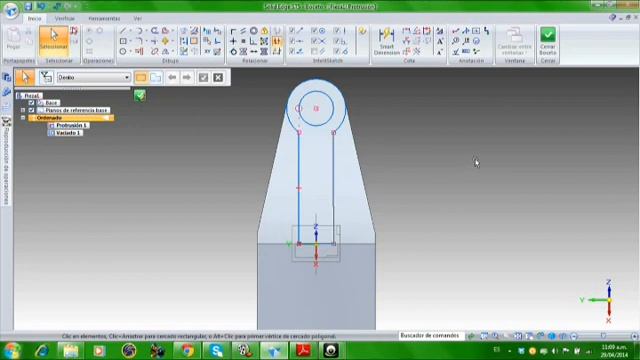Viewport: 640px width, 360px height.
Task: Click the Save icon in quick access toolbar
Action: coord(28,6)
